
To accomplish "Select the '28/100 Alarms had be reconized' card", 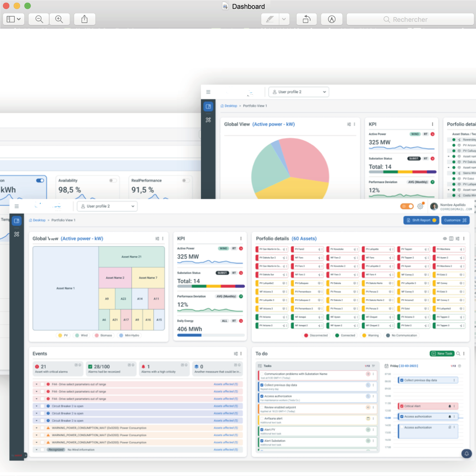I will point(111,369).
